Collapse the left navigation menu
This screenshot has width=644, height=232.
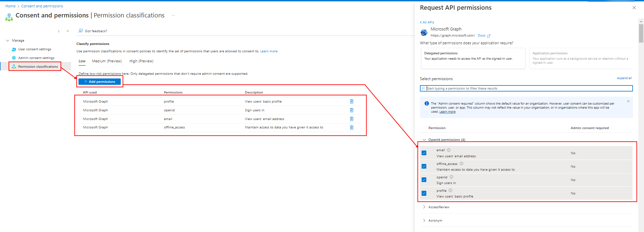pyautogui.click(x=68, y=31)
